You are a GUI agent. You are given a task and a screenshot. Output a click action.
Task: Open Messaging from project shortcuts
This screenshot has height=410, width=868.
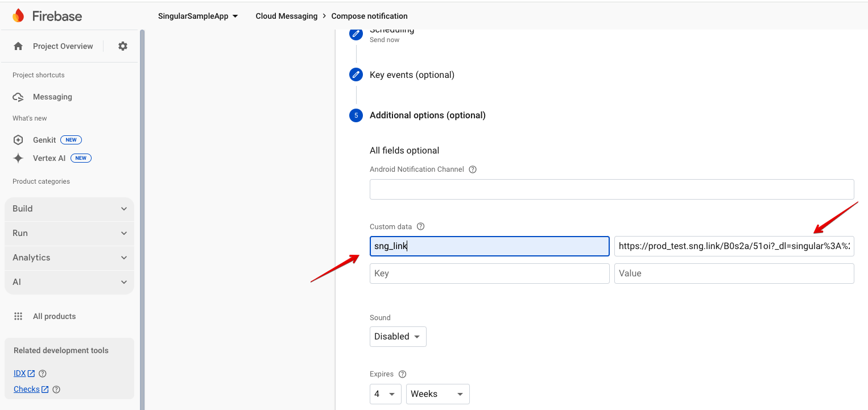click(52, 97)
